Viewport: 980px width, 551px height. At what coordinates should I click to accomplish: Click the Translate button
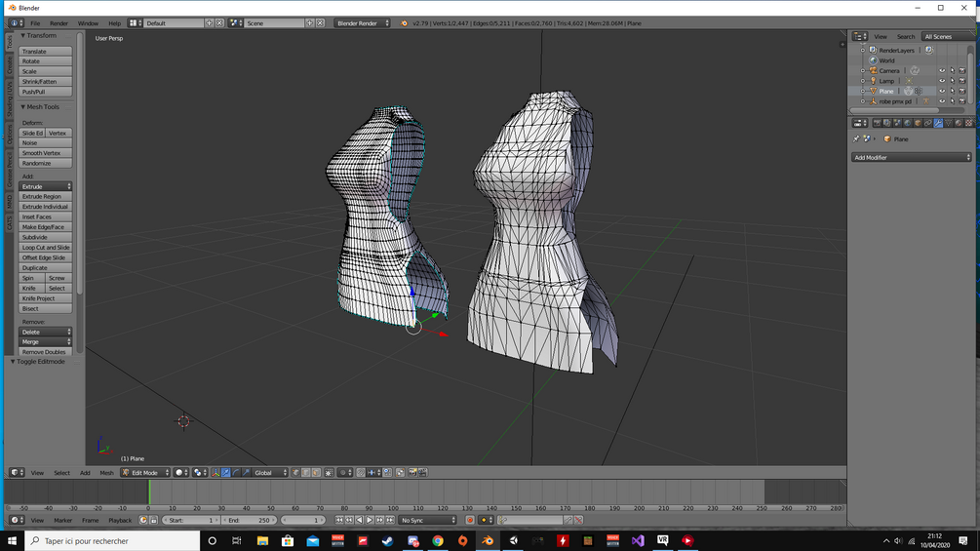pyautogui.click(x=46, y=52)
